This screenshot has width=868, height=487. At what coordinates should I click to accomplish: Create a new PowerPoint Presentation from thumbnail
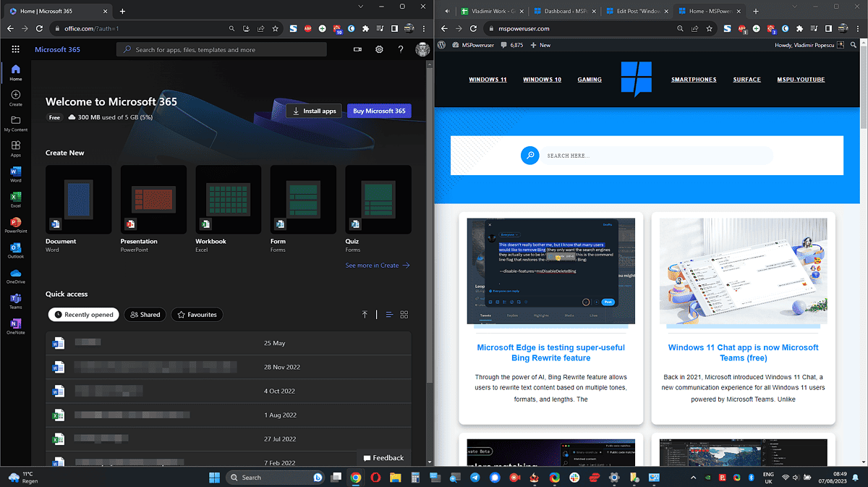[153, 199]
